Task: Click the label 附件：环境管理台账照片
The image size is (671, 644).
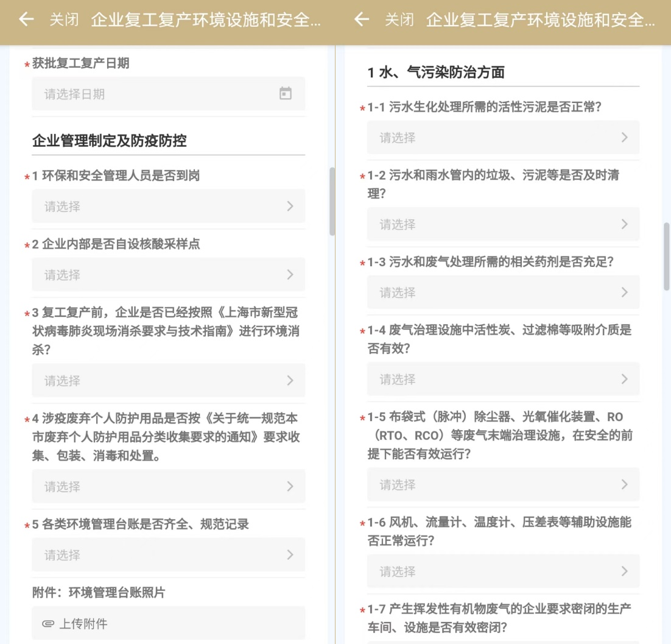Action: click(99, 592)
